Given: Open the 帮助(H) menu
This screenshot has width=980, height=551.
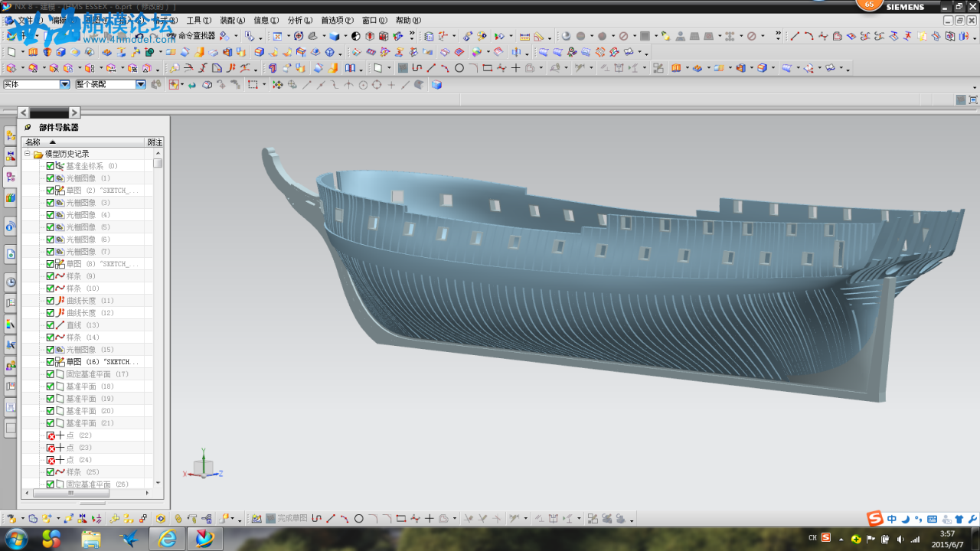Looking at the screenshot, I should [408, 21].
